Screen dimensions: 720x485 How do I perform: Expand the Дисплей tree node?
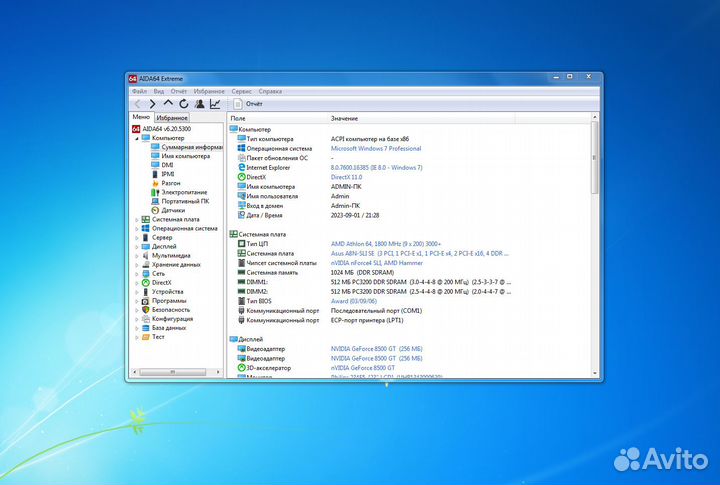click(x=136, y=246)
